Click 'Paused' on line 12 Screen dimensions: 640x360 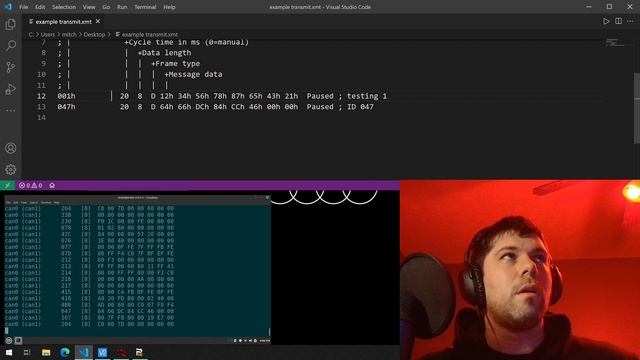pyautogui.click(x=320, y=96)
